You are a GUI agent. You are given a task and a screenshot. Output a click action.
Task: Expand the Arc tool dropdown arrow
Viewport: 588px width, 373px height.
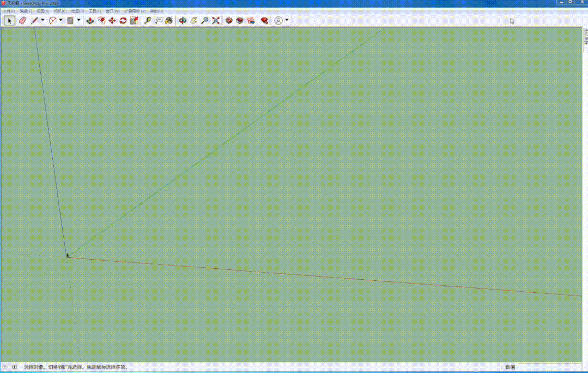(60, 20)
